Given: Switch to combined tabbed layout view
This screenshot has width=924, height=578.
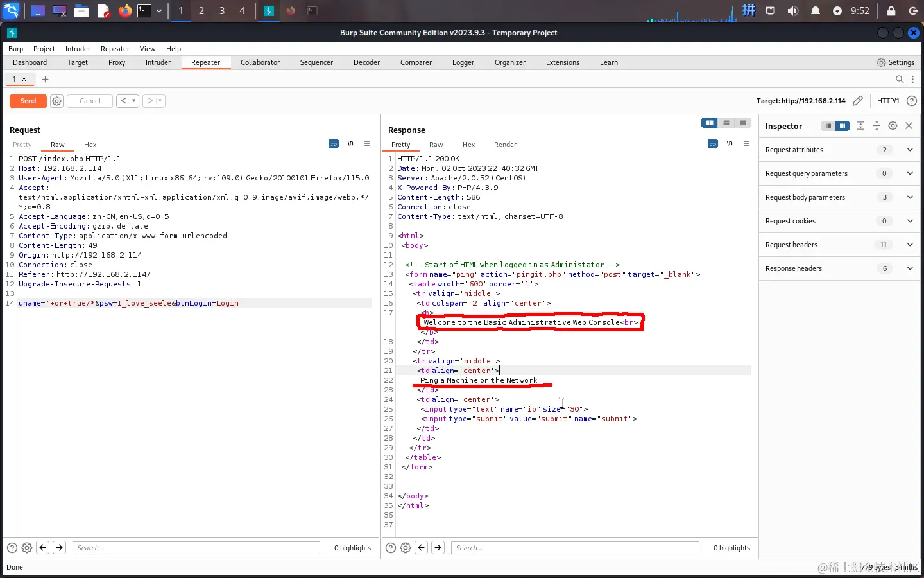Looking at the screenshot, I should tap(743, 123).
